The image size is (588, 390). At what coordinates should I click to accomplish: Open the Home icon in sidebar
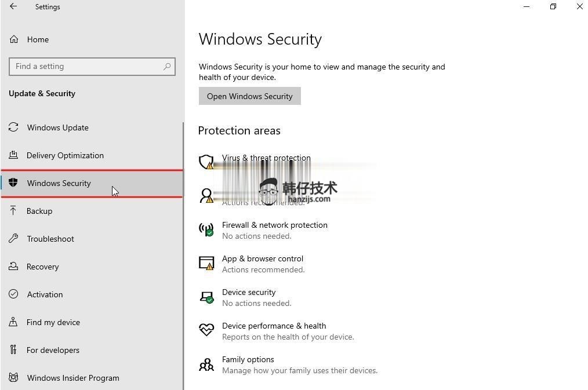[14, 39]
